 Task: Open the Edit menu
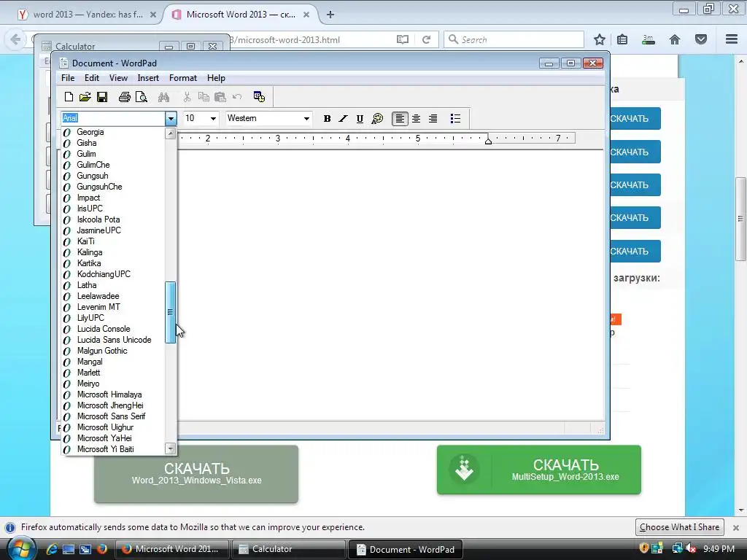pos(92,78)
